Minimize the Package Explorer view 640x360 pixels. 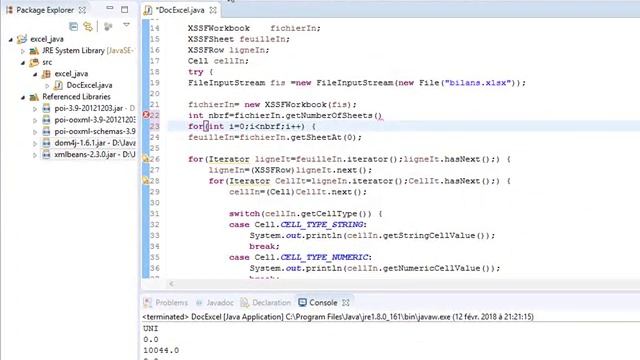click(109, 8)
